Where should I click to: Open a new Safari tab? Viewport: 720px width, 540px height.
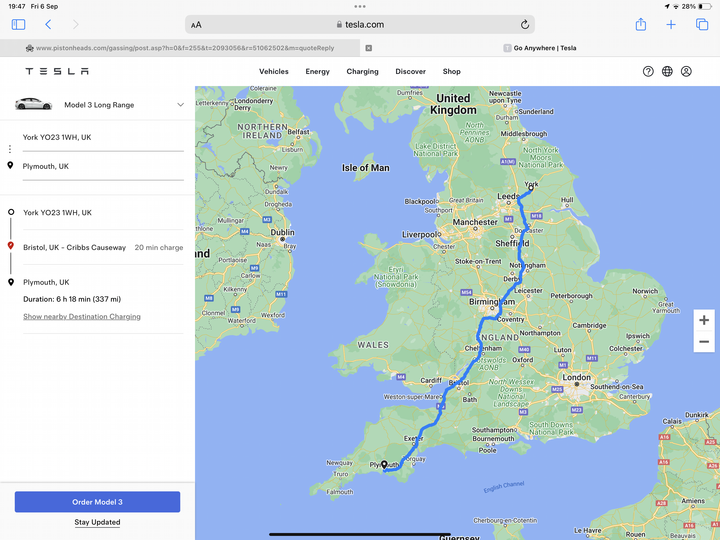(x=671, y=24)
